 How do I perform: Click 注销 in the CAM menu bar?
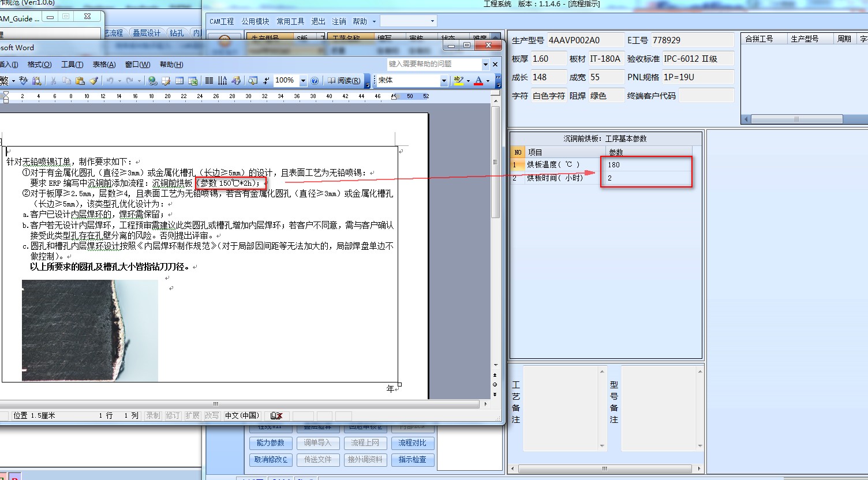pyautogui.click(x=339, y=21)
